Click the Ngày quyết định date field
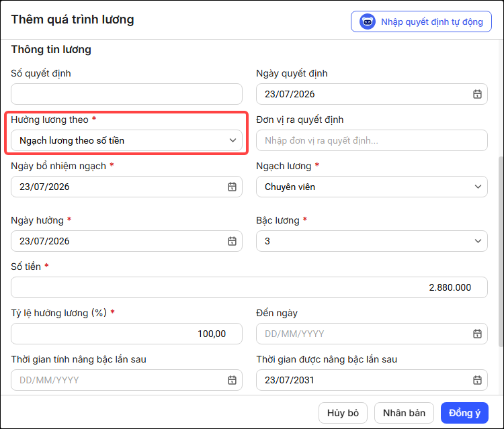This screenshot has width=504, height=429. (x=372, y=94)
